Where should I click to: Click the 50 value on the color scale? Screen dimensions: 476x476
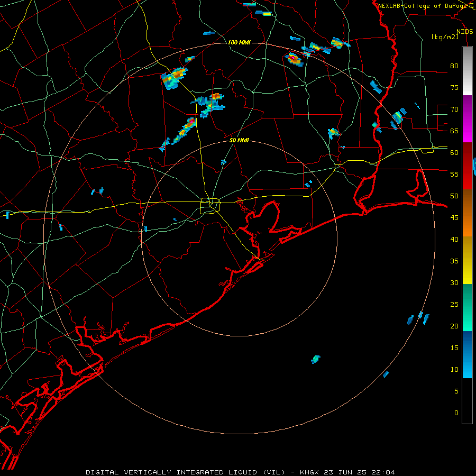[454, 196]
